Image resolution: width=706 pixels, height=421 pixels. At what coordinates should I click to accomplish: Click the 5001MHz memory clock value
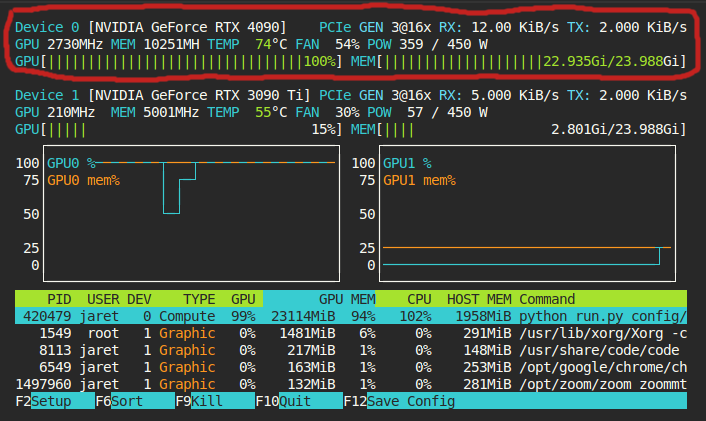click(x=171, y=113)
